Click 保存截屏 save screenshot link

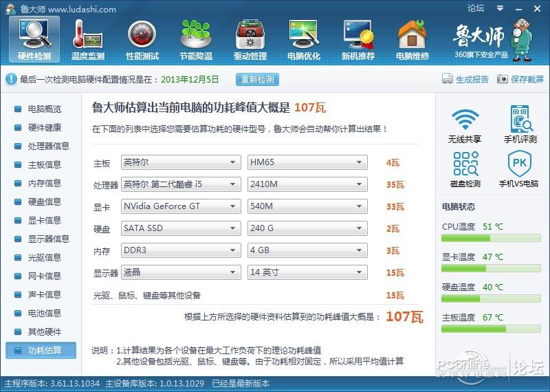tap(527, 79)
